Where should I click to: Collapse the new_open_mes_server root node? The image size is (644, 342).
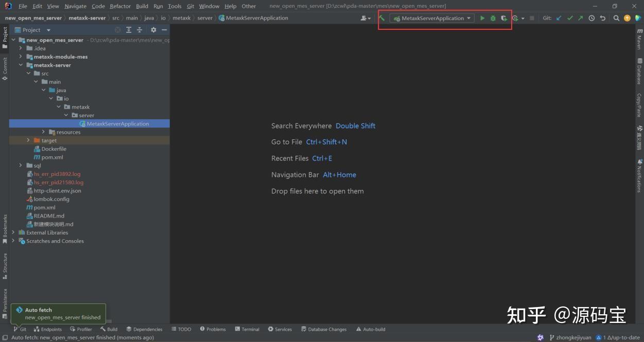tap(14, 40)
